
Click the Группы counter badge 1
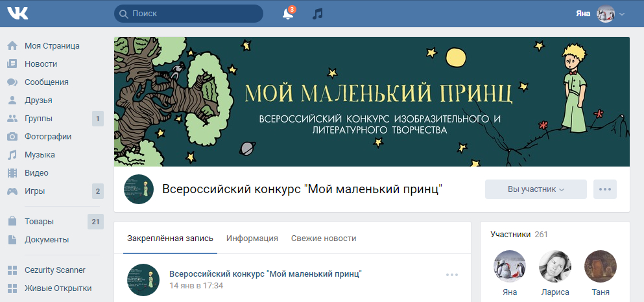pos(98,119)
